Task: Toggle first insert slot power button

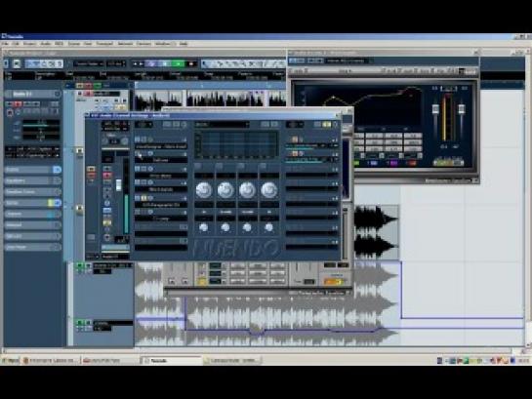Action: (138, 140)
